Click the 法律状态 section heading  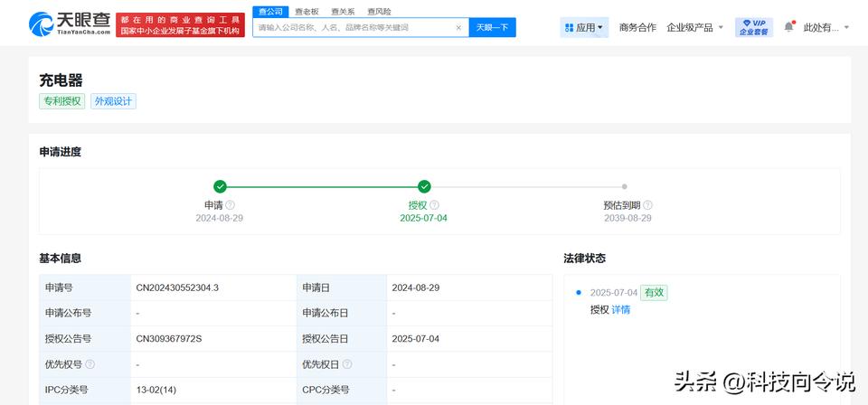pyautogui.click(x=585, y=259)
